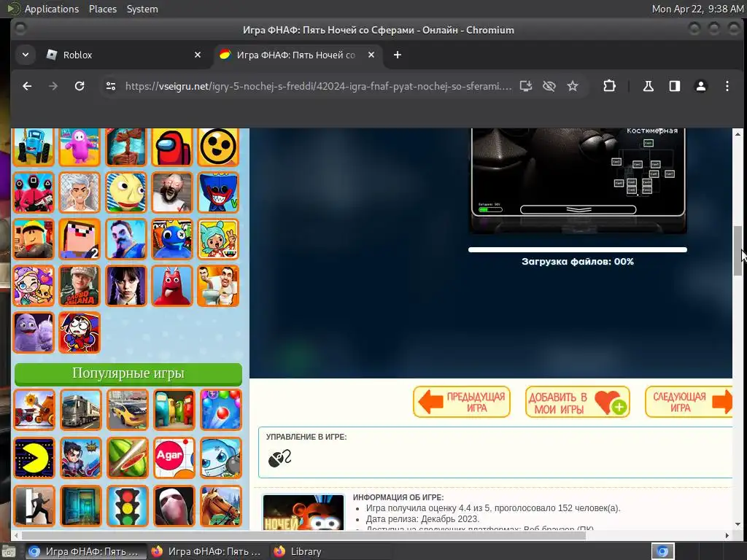Open the Library taskbar window

(x=330, y=551)
